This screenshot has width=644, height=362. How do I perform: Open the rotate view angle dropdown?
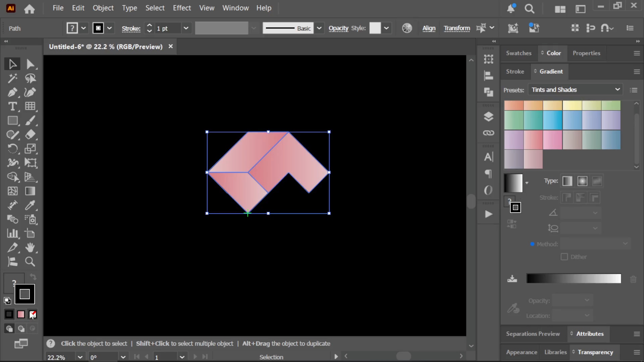[x=123, y=357]
